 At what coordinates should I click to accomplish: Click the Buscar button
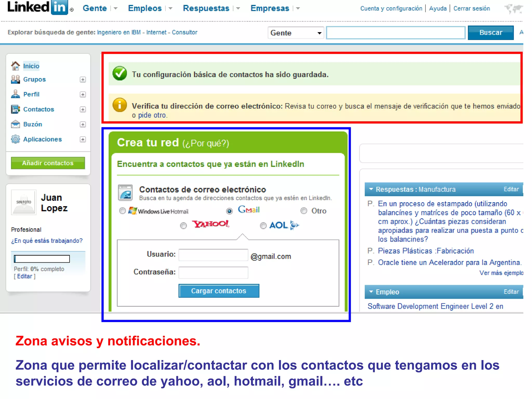[491, 33]
